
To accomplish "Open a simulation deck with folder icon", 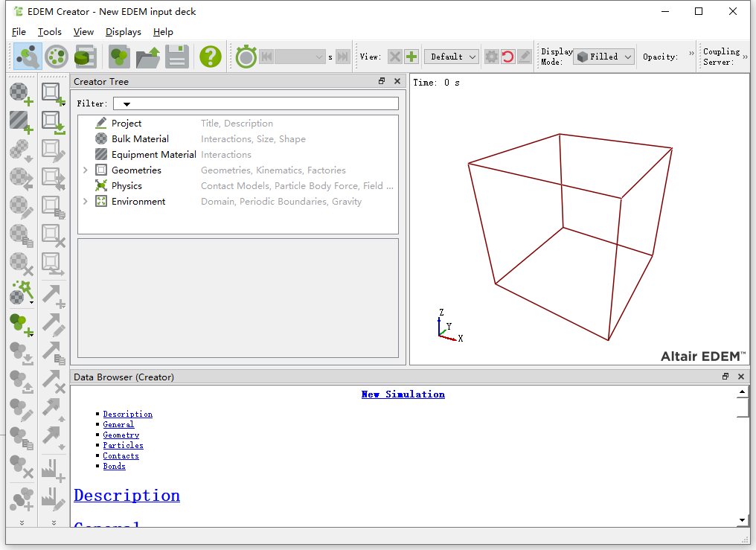I will click(148, 57).
